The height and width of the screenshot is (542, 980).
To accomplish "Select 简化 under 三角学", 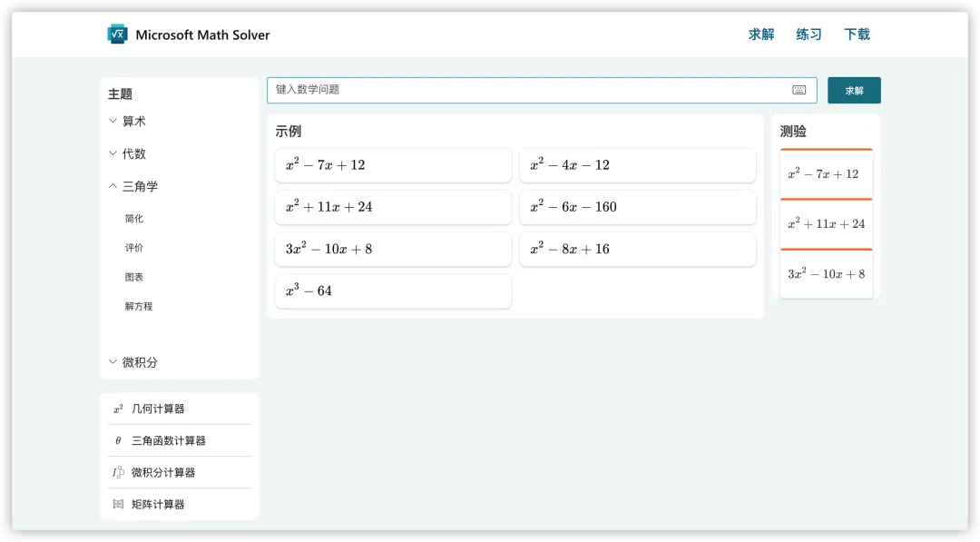I will 134,219.
